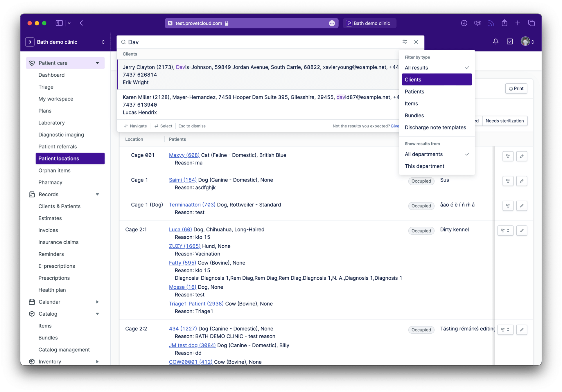The height and width of the screenshot is (392, 562).
Task: Click the Safari share icon
Action: click(x=504, y=23)
